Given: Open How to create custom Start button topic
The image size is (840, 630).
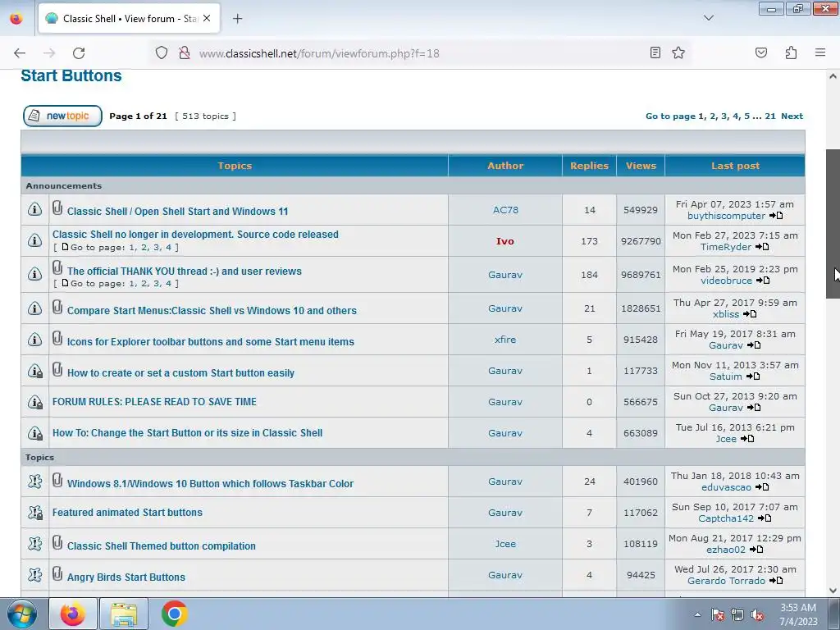Looking at the screenshot, I should point(180,373).
